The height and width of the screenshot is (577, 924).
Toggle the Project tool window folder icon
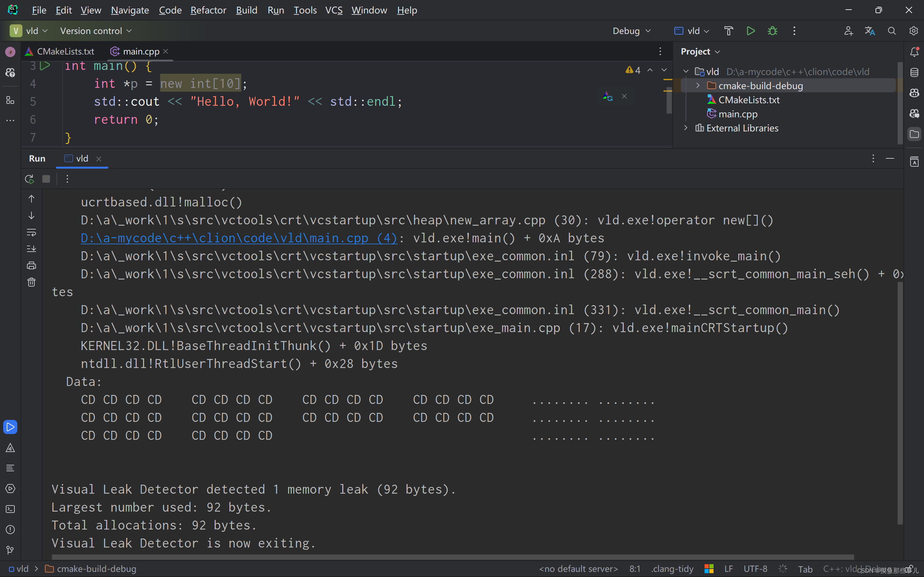915,134
